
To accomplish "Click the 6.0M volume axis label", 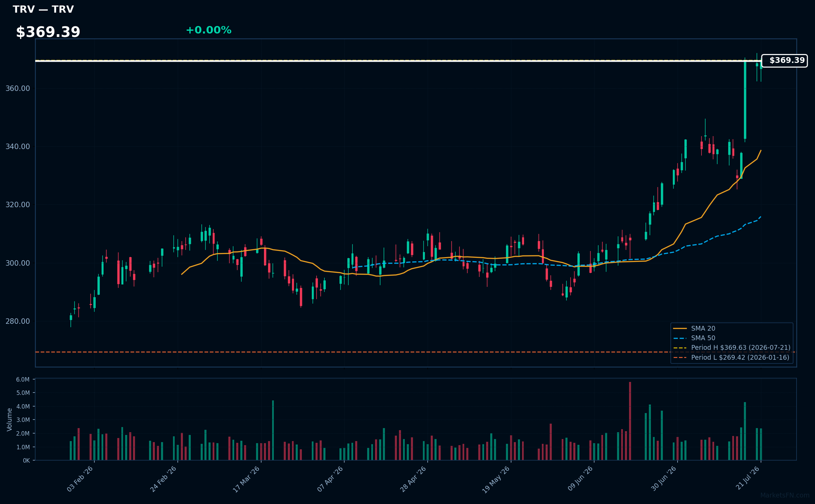I will tap(23, 380).
